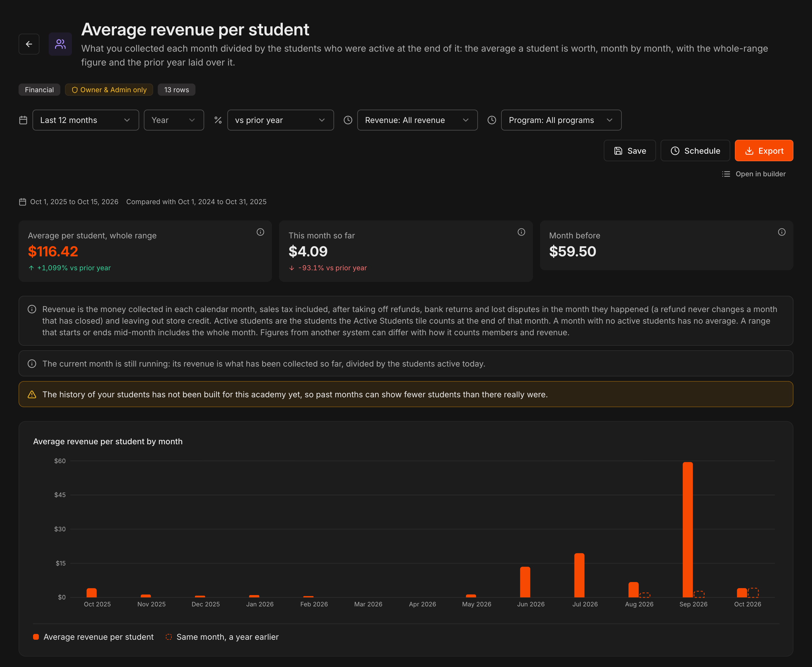The image size is (812, 667).
Task: Click the Jul 2026 bar in chart
Action: coord(579,575)
